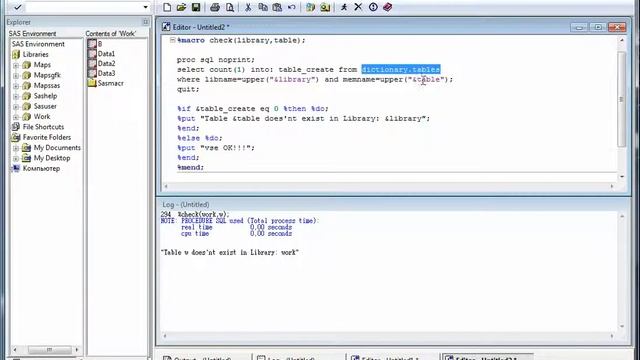The image size is (640, 360).
Task: Click the Cut scissors icon
Action: (248, 7)
